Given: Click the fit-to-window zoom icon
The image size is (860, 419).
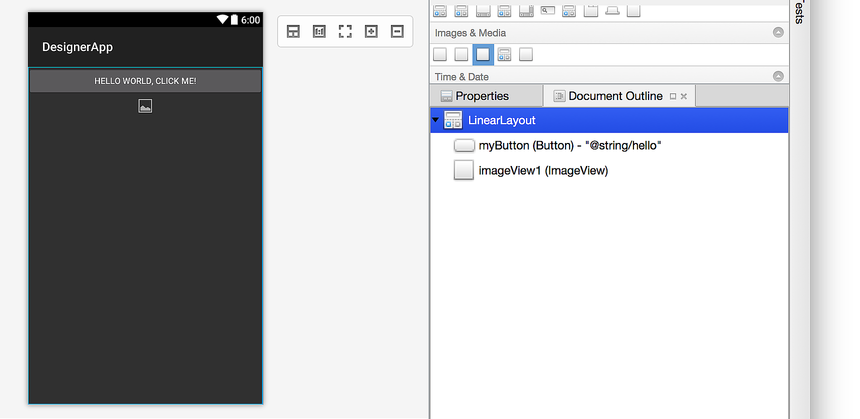Looking at the screenshot, I should click(345, 31).
